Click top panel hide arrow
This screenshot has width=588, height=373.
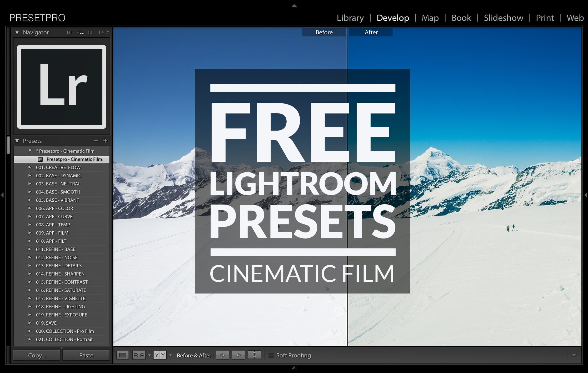pos(294,6)
